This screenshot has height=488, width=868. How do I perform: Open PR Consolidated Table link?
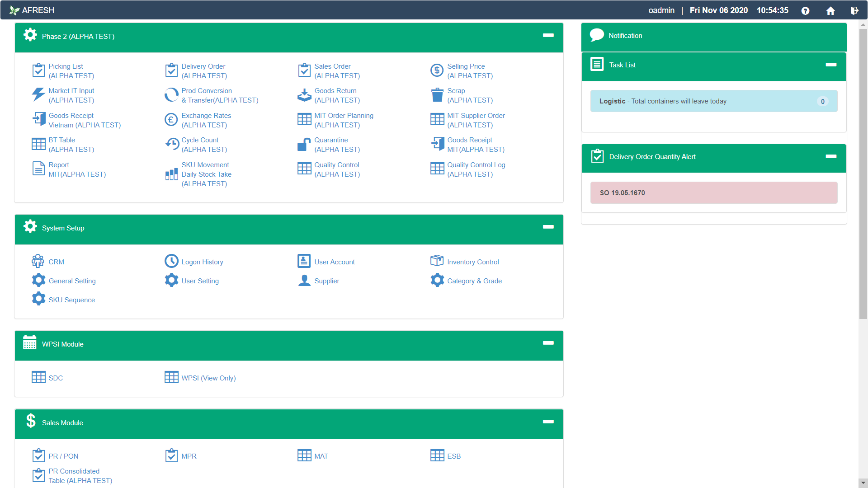point(80,476)
